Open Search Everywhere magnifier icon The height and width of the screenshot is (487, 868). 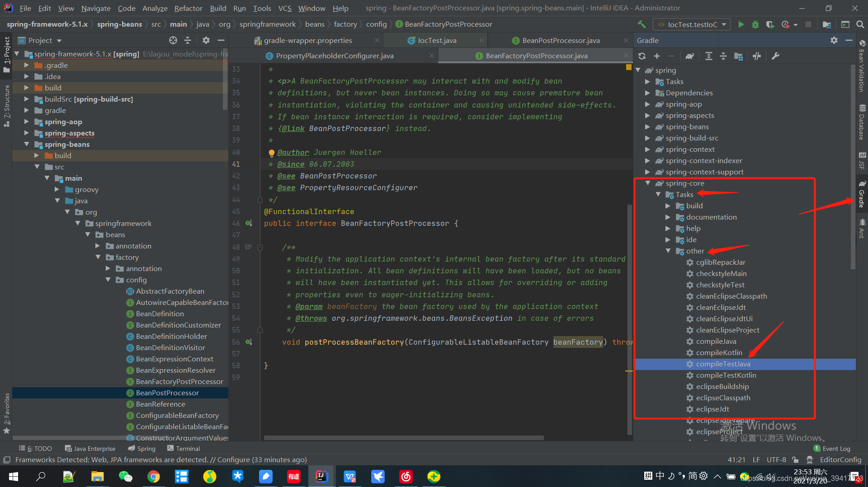click(860, 24)
